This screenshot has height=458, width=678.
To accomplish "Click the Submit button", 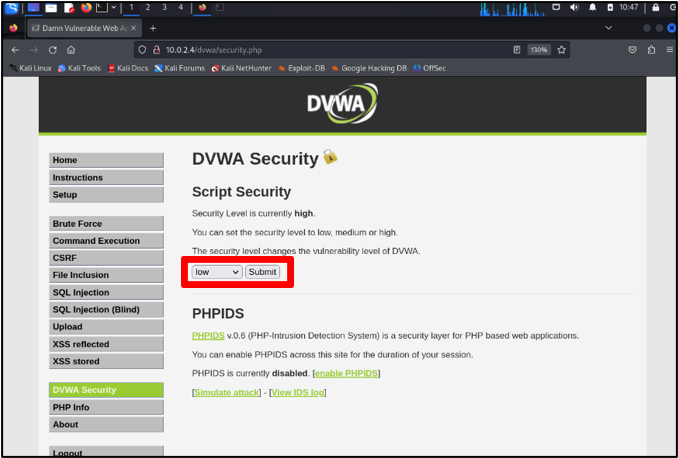I will point(262,272).
